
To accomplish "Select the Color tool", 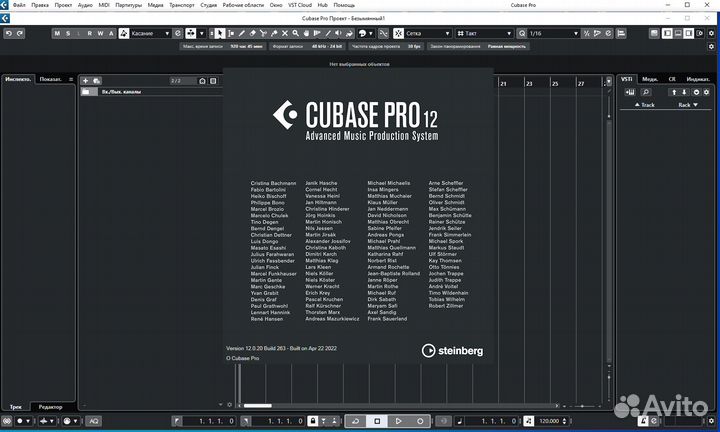I will 349,34.
